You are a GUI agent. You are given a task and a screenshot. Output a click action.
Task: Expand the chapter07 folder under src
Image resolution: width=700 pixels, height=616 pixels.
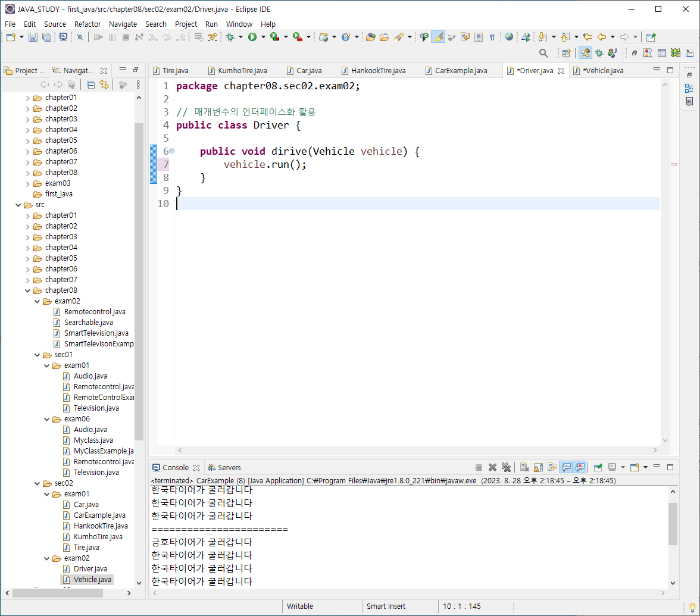(x=27, y=280)
